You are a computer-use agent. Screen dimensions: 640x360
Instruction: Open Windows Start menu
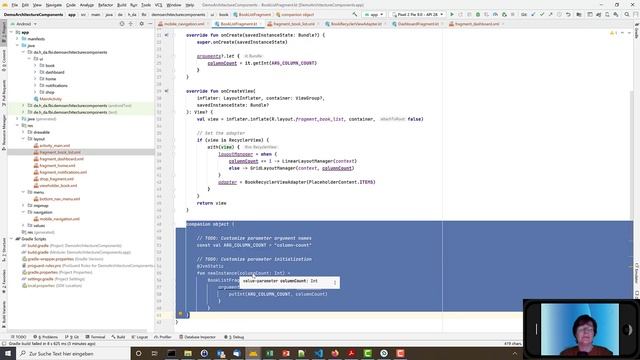(8, 353)
